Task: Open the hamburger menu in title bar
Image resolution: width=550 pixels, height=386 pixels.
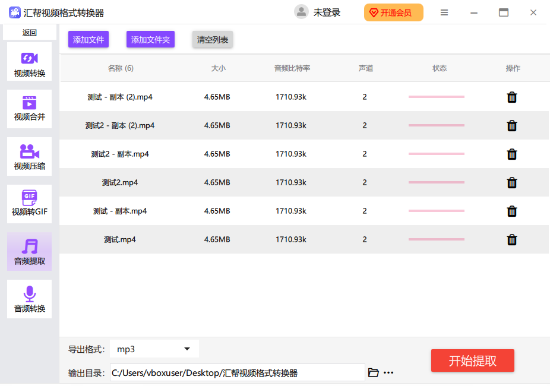Action: (444, 13)
